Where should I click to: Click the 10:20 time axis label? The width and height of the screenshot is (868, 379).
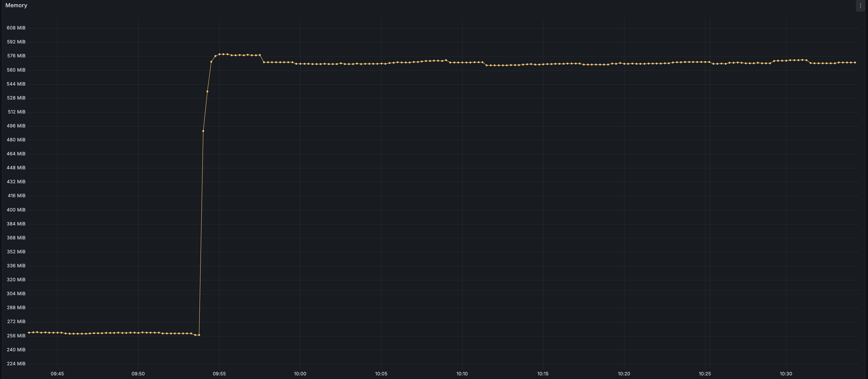click(624, 374)
